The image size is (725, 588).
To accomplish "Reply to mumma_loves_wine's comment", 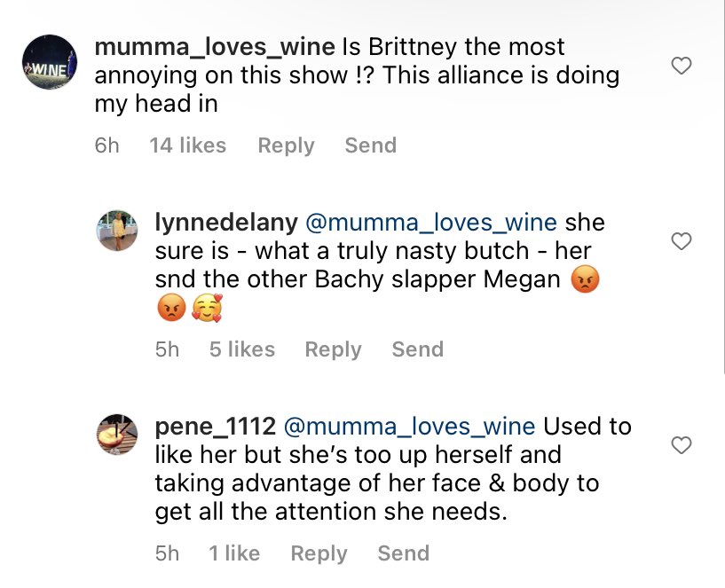I will click(287, 145).
